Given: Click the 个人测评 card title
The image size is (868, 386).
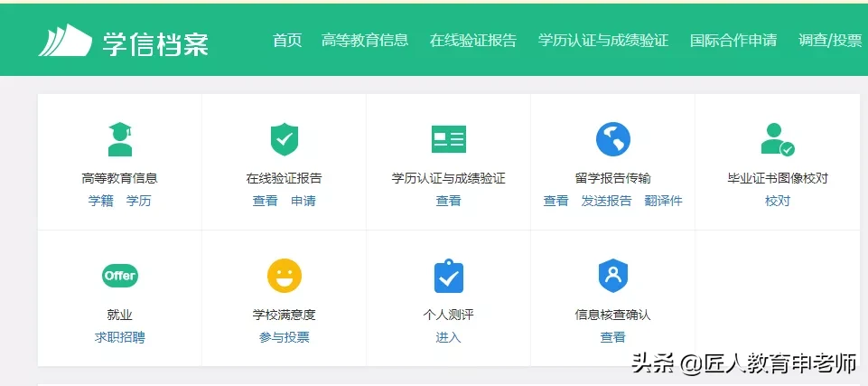Looking at the screenshot, I should tap(448, 315).
